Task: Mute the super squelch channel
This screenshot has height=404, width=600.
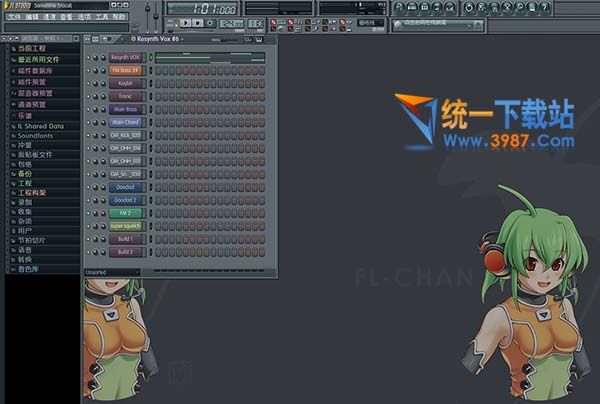Action: (88, 226)
